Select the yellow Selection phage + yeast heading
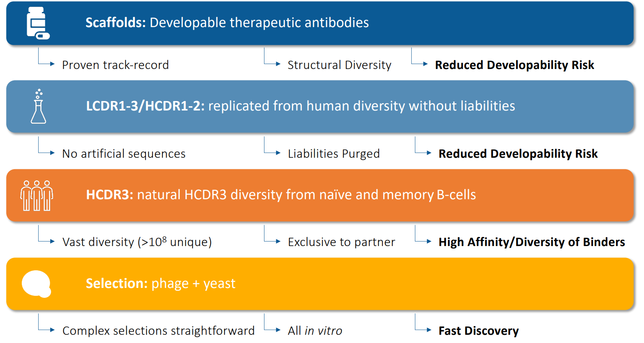644x343 pixels. [x=160, y=283]
